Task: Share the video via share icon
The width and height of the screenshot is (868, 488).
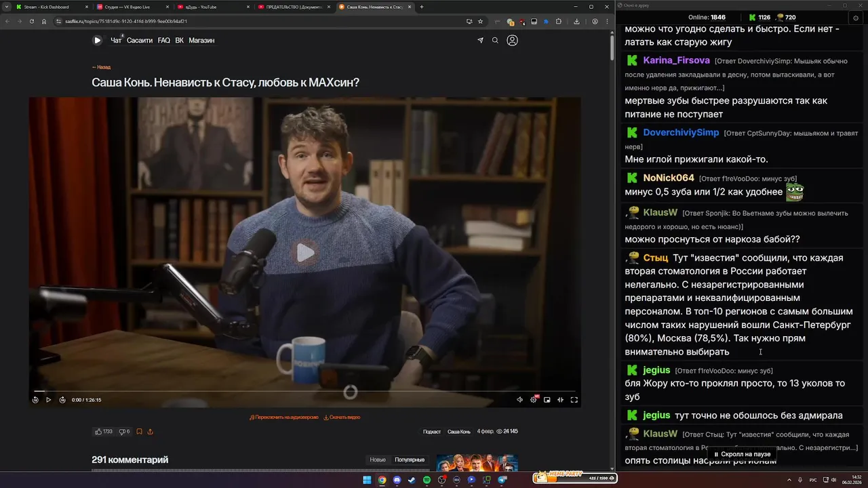Action: pos(150,431)
